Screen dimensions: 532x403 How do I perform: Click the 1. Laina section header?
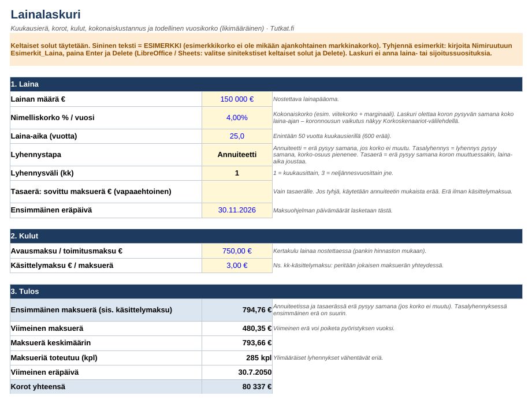tap(266, 84)
